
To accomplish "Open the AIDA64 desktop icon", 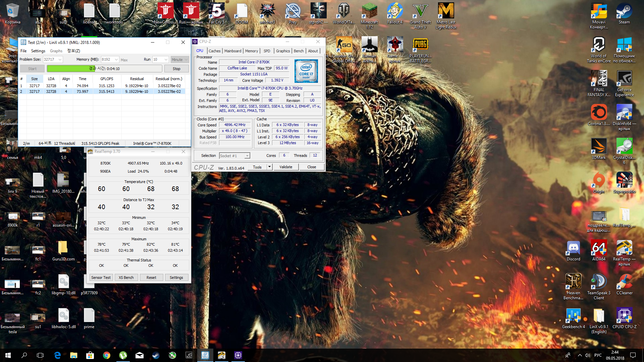I will [x=599, y=249].
